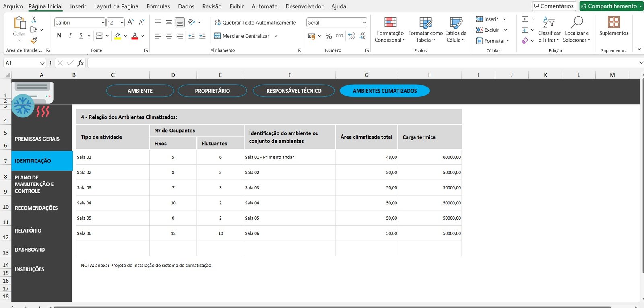Open Classificar e Filtrar
Image resolution: width=644 pixels, height=308 pixels.
[549, 29]
